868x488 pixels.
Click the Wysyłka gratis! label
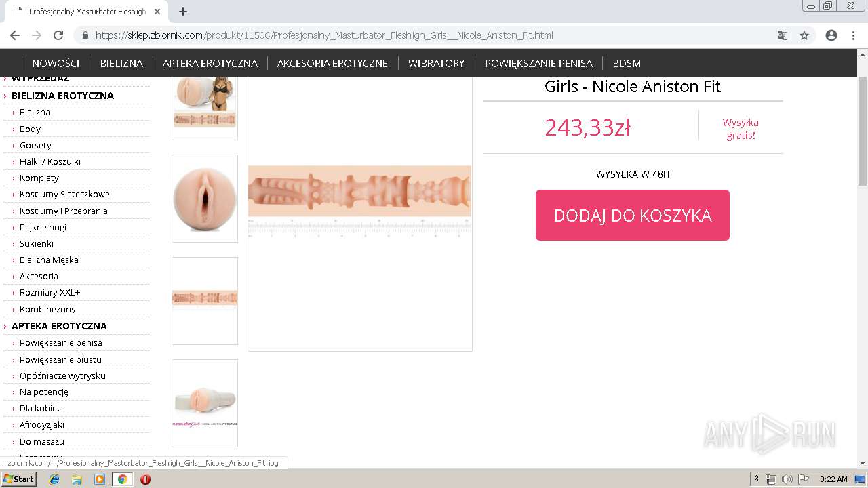point(741,129)
